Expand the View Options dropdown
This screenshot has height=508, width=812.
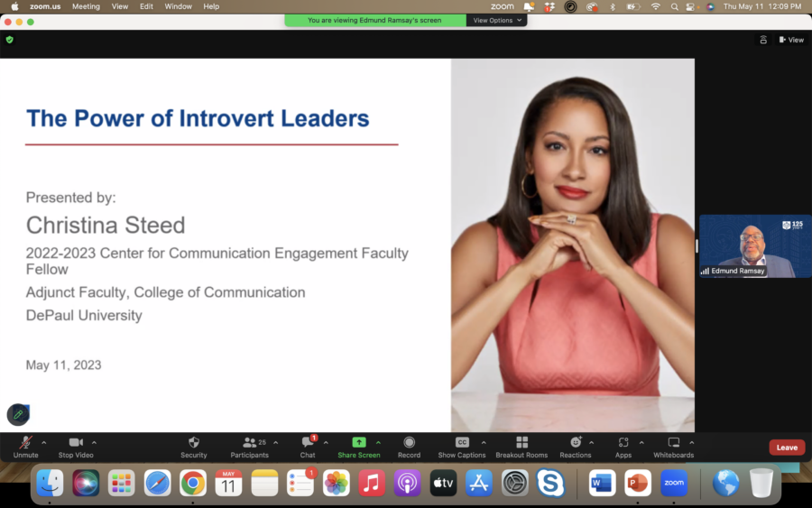point(498,20)
